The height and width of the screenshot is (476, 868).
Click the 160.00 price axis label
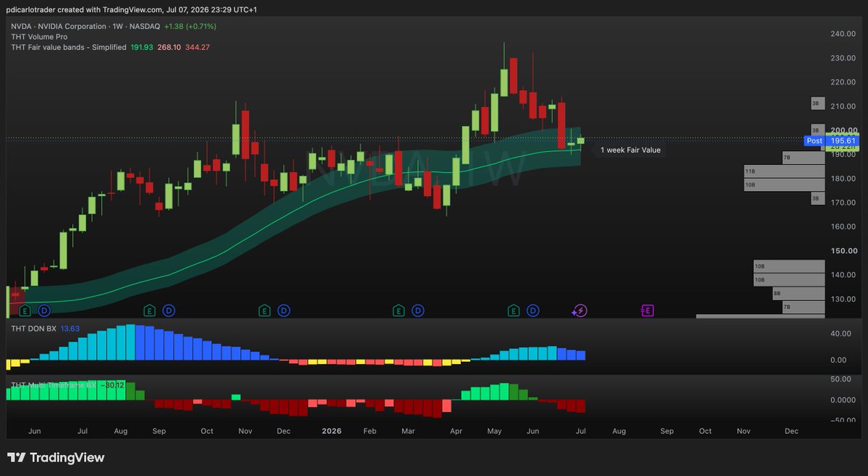pos(843,226)
